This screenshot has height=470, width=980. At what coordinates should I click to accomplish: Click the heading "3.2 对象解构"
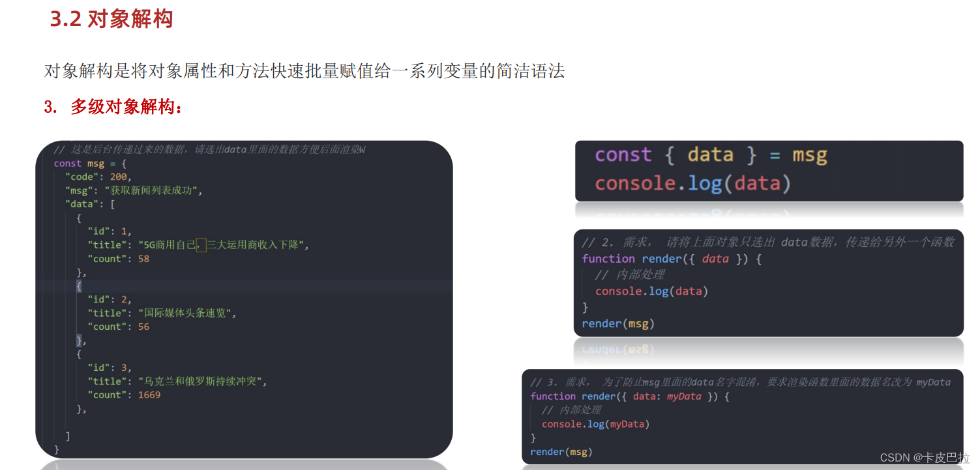tap(111, 19)
